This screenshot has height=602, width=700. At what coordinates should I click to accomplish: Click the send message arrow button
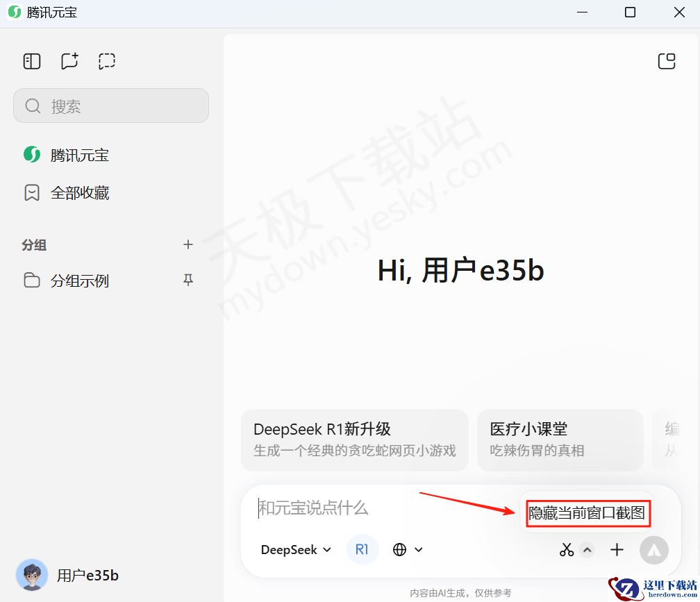(653, 550)
